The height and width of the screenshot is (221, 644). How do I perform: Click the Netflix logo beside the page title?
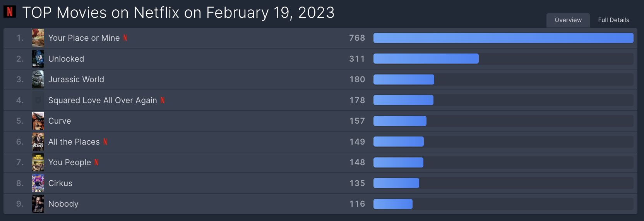10,12
